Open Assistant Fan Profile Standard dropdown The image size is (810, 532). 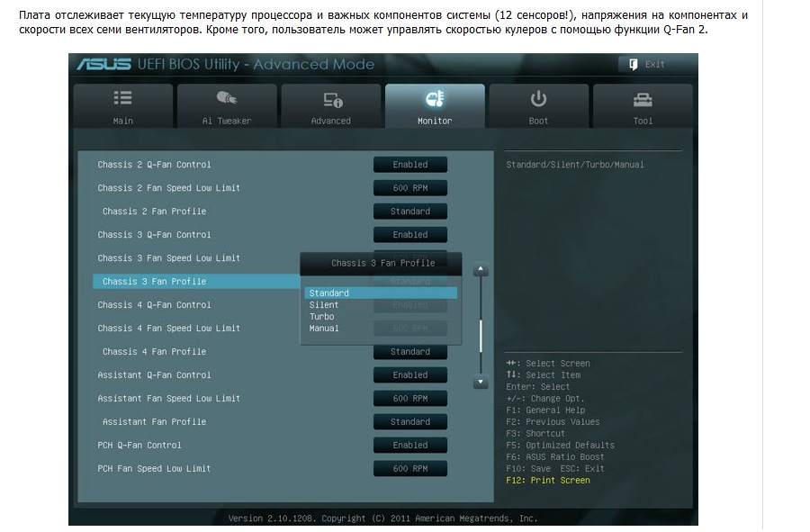[410, 422]
